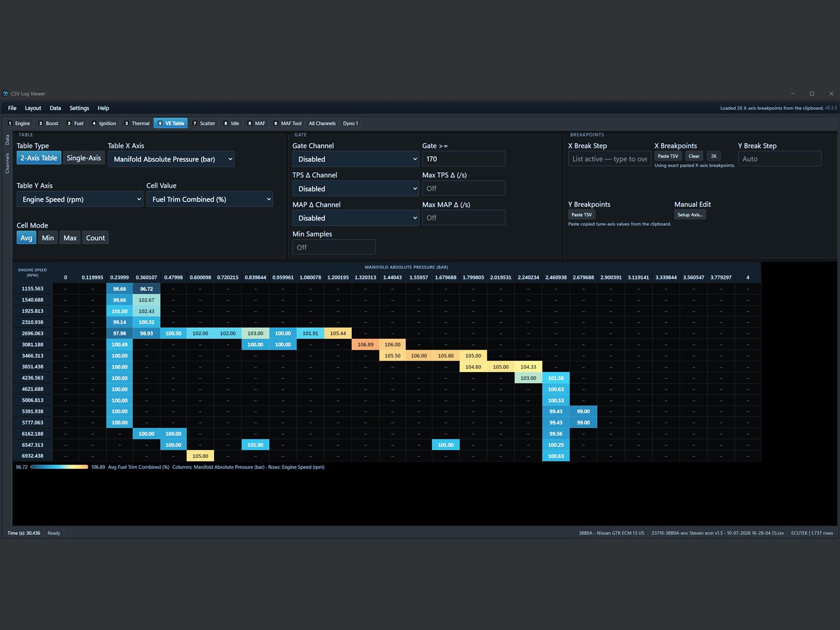840x630 pixels.
Task: Open Table Y Axis Engine Speed dropdown
Action: point(80,199)
